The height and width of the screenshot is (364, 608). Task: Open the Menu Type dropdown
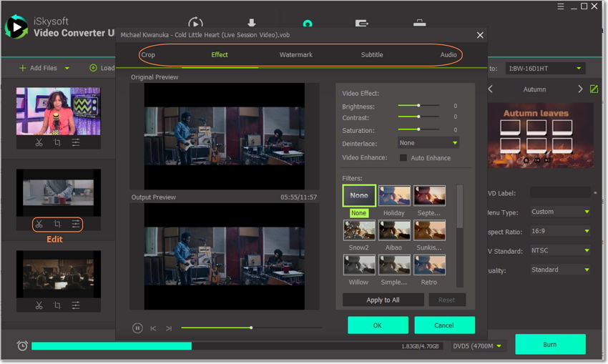coord(560,212)
